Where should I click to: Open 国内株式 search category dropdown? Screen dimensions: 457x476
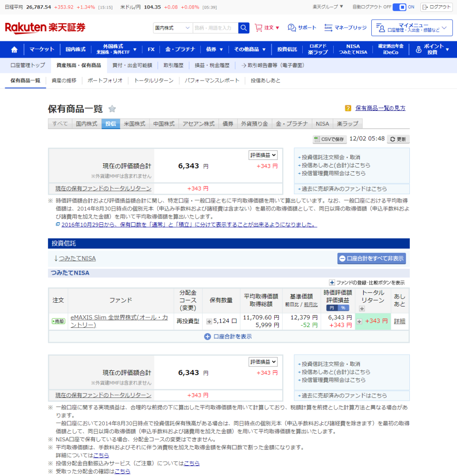pyautogui.click(x=173, y=28)
